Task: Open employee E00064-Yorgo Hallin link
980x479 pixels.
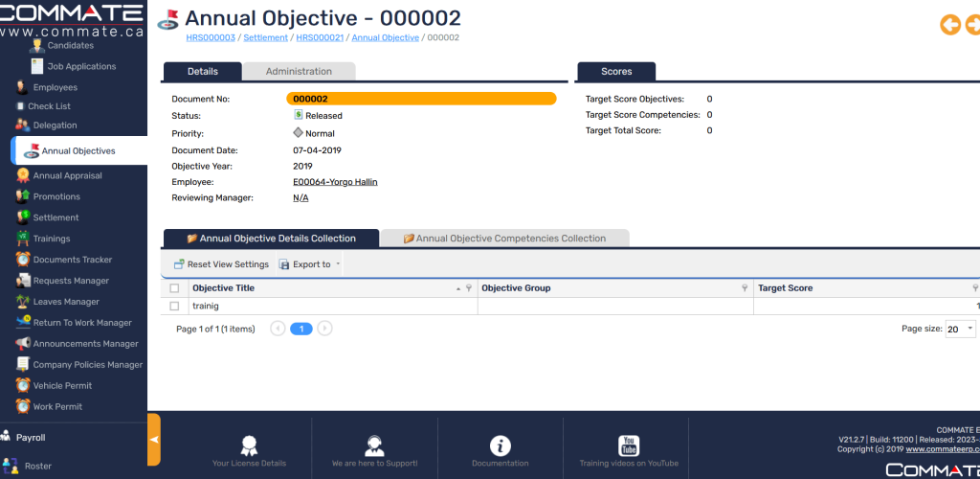Action: tap(335, 182)
